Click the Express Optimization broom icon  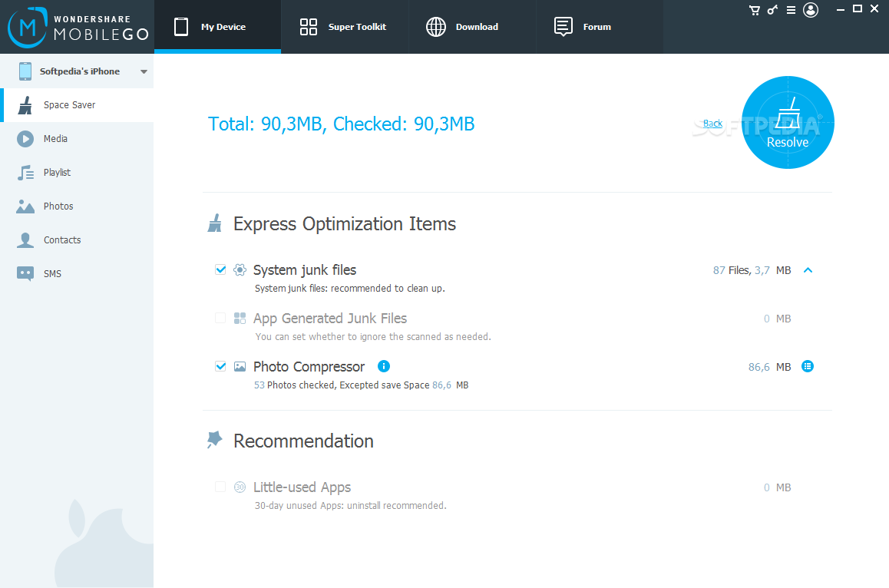[215, 223]
